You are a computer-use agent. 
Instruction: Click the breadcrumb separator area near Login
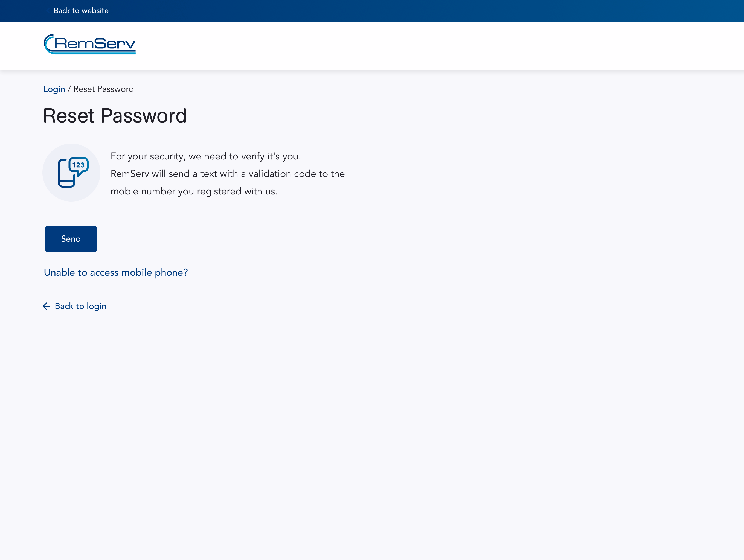[70, 89]
